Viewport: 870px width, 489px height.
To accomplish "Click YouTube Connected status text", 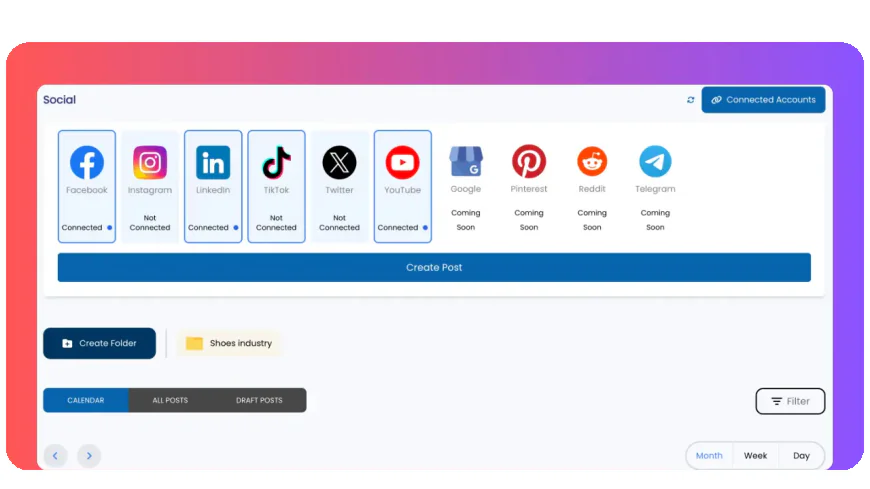I will pos(398,228).
